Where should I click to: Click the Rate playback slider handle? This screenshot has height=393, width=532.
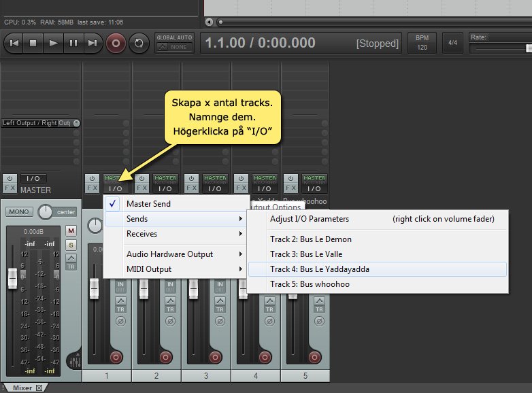click(x=529, y=48)
